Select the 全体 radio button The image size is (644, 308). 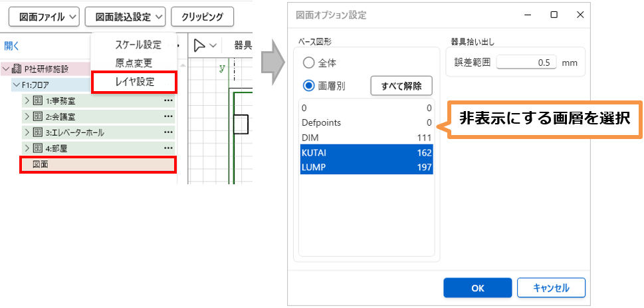pyautogui.click(x=309, y=63)
